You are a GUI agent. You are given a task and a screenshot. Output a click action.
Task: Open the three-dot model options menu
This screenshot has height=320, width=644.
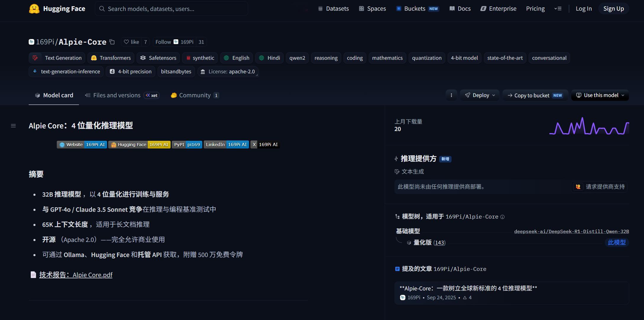[x=451, y=95]
